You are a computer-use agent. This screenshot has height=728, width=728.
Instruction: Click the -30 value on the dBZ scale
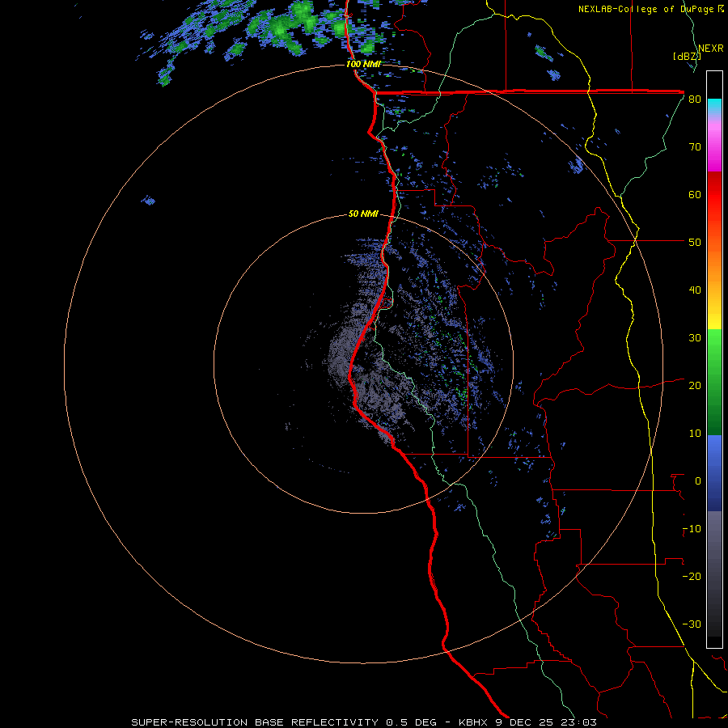coord(692,624)
